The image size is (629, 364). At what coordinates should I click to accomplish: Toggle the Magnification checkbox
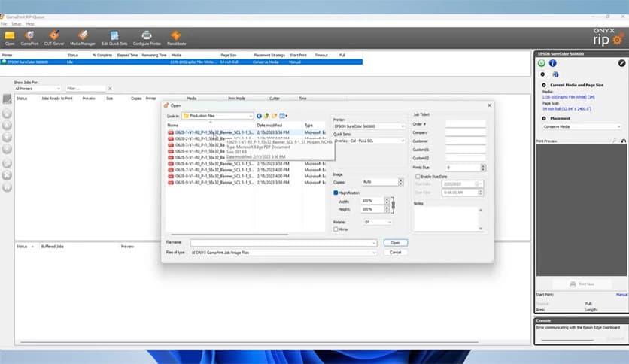(336, 193)
